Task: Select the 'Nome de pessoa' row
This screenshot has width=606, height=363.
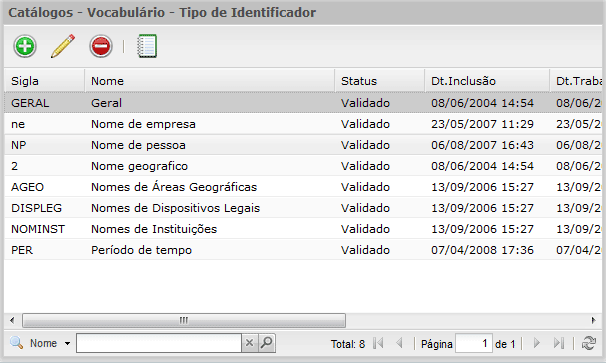Action: point(303,145)
